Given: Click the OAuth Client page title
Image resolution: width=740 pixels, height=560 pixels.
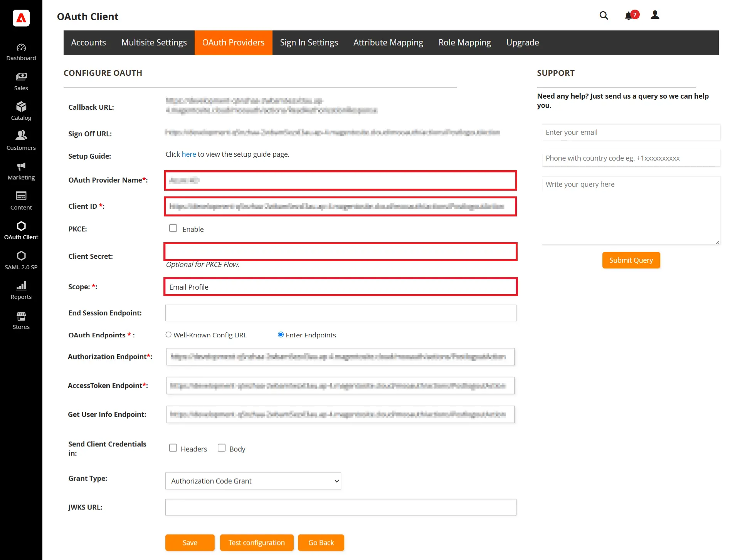Looking at the screenshot, I should coord(88,17).
